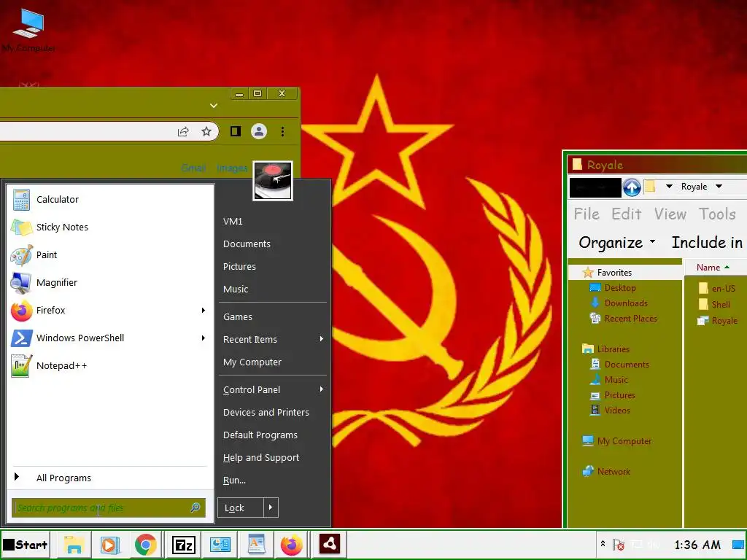Click Chrome's share page icon
The image size is (747, 560).
coord(183,131)
